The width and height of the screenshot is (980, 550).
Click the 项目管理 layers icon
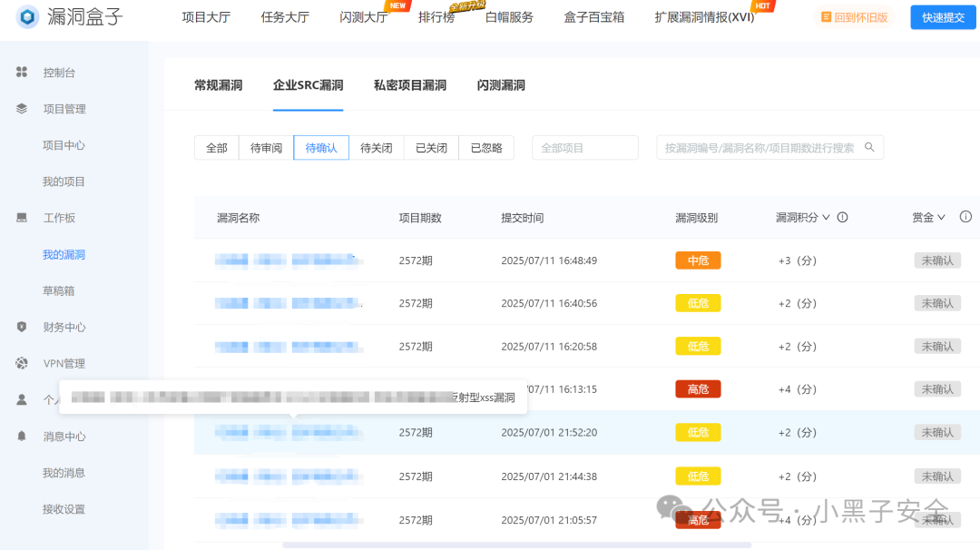(x=22, y=109)
